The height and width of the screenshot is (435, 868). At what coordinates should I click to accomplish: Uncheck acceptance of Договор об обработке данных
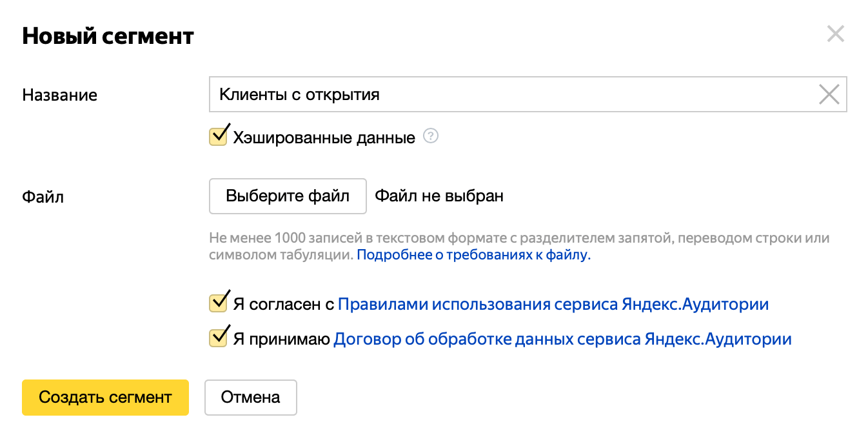coord(218,338)
